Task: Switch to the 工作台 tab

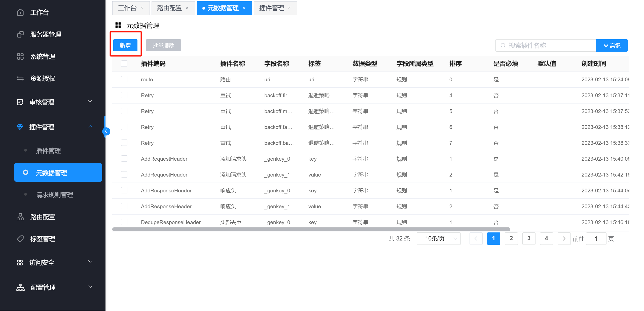Action: [131, 8]
